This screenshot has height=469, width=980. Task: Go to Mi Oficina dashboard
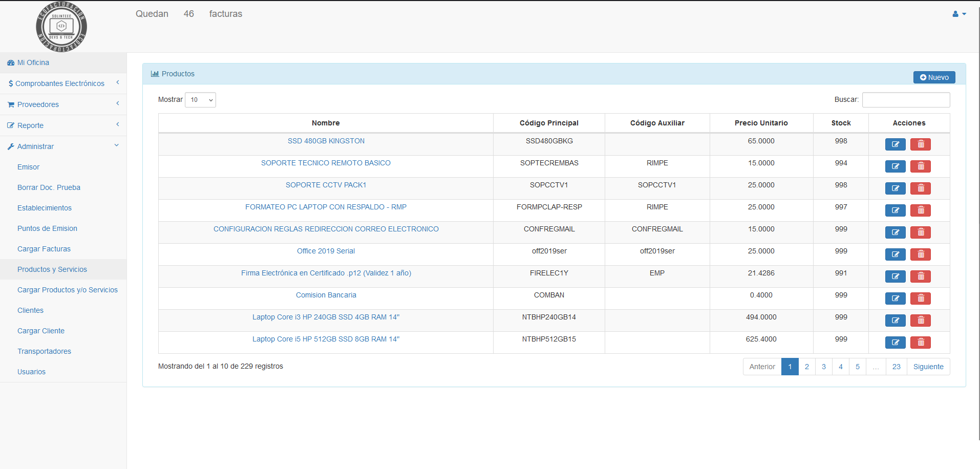coord(33,62)
